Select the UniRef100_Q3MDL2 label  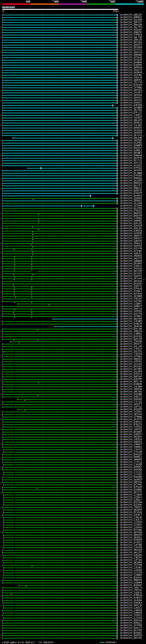pyautogui.click(x=131, y=151)
